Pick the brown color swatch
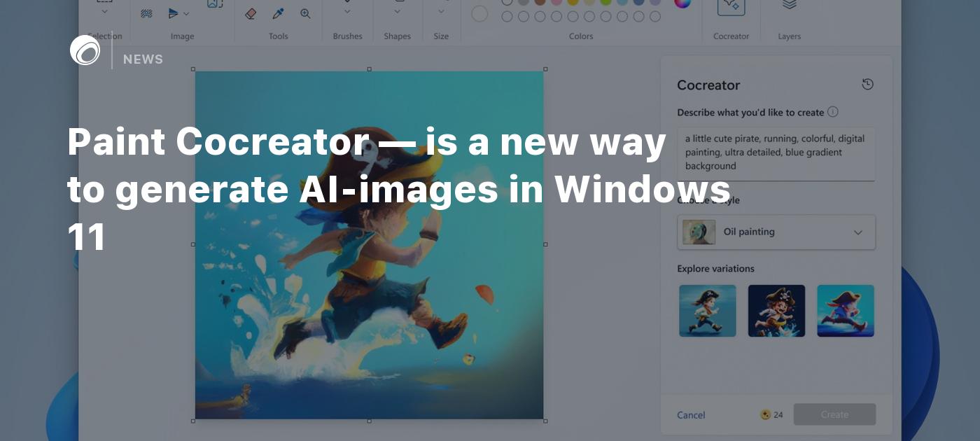 [540, 2]
